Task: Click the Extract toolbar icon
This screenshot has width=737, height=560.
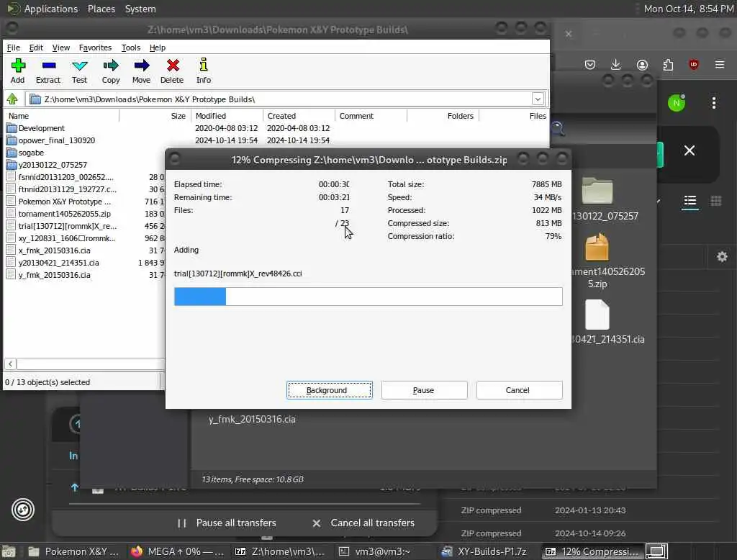Action: pos(48,71)
